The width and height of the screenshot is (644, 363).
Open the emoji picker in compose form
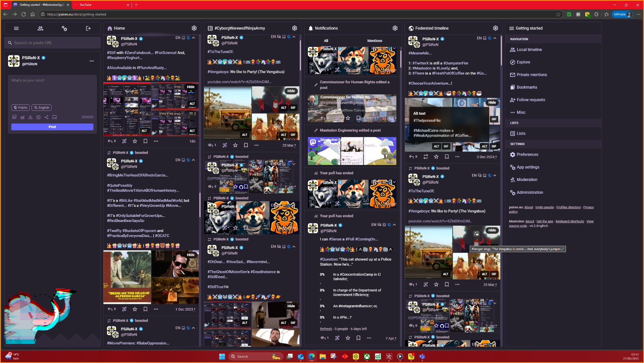coord(38,117)
